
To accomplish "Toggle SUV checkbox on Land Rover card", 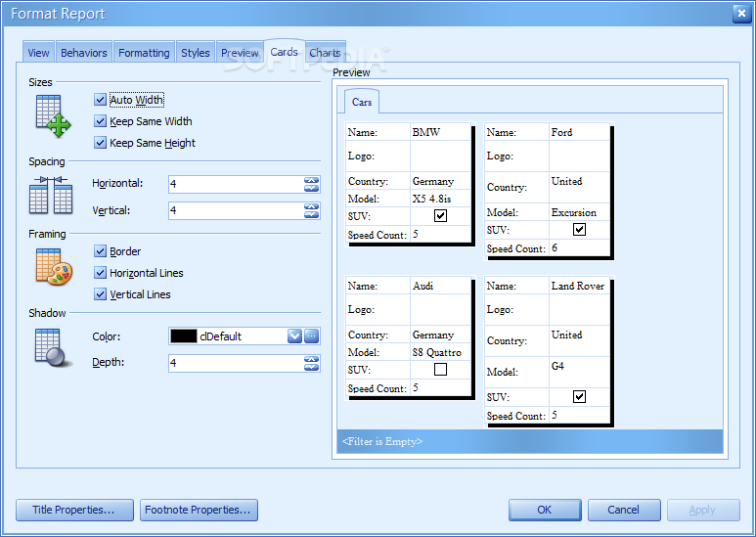I will pyautogui.click(x=579, y=397).
